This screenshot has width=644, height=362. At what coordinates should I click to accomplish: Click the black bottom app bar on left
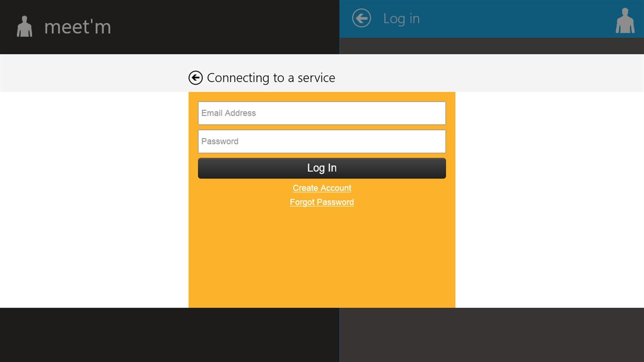pos(169,335)
